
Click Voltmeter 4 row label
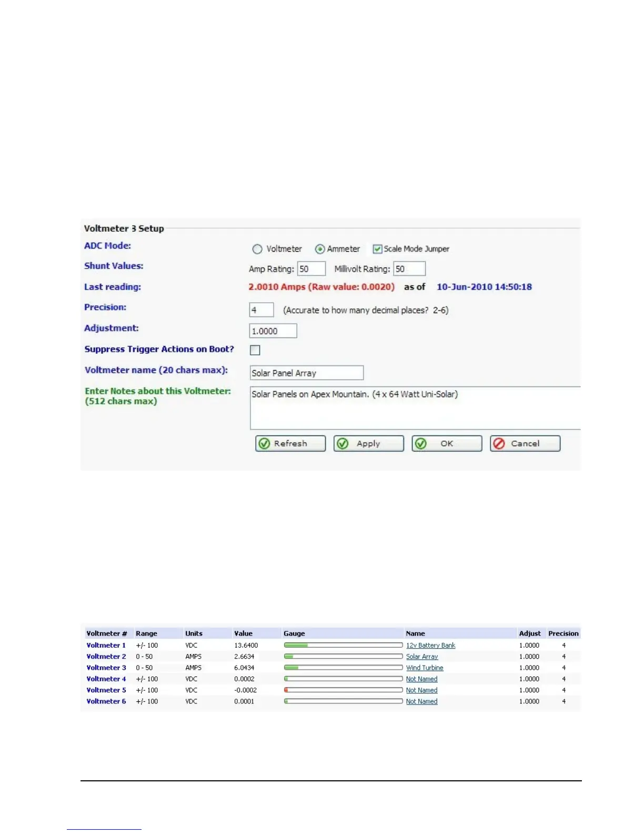pos(106,679)
